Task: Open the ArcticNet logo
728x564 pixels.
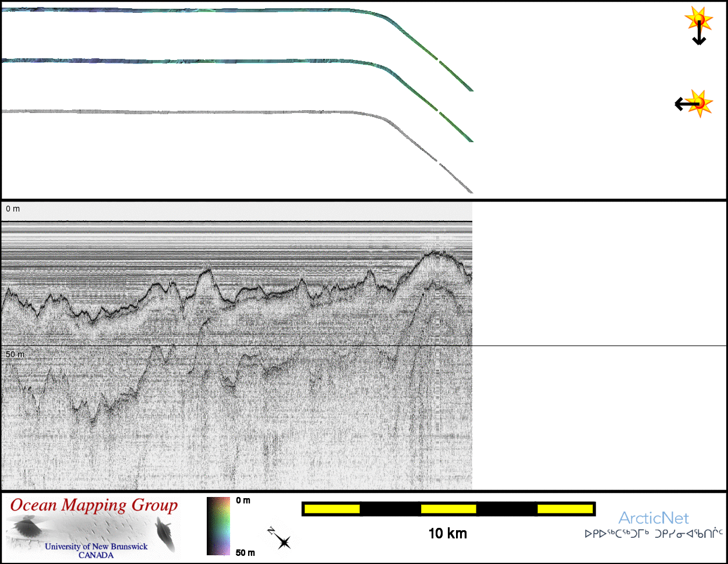Action: point(653,518)
